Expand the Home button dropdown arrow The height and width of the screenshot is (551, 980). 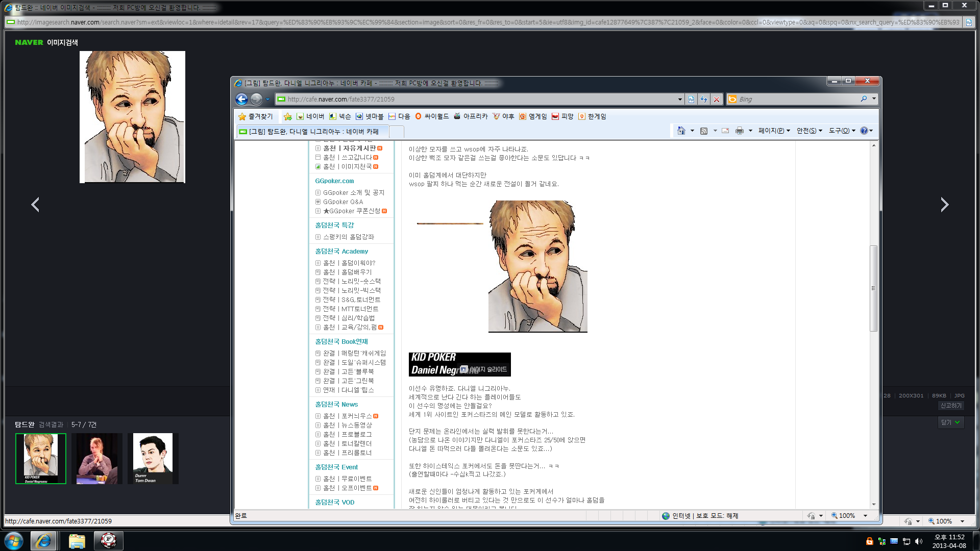tap(692, 131)
